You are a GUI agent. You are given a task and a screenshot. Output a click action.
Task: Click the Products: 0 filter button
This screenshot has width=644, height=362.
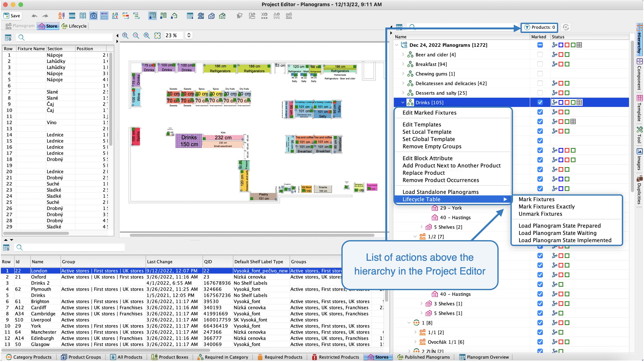(539, 27)
